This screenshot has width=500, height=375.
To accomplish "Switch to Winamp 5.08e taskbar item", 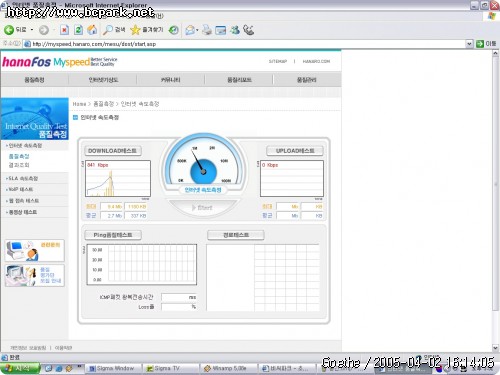I will coord(229,368).
